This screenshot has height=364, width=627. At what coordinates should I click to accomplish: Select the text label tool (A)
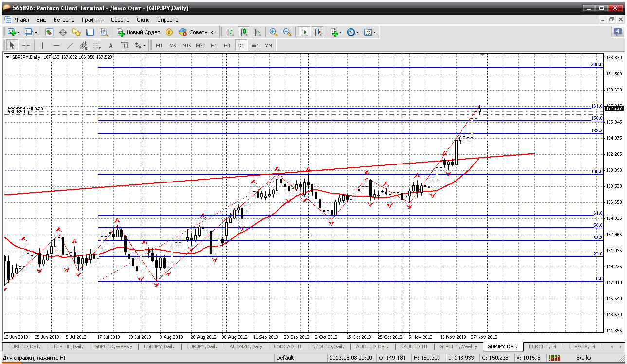point(111,45)
